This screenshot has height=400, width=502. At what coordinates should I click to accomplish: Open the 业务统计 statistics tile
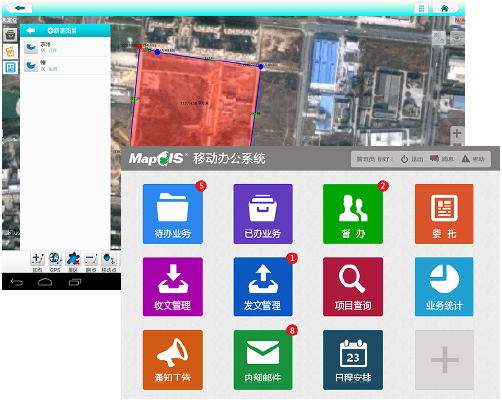[444, 286]
